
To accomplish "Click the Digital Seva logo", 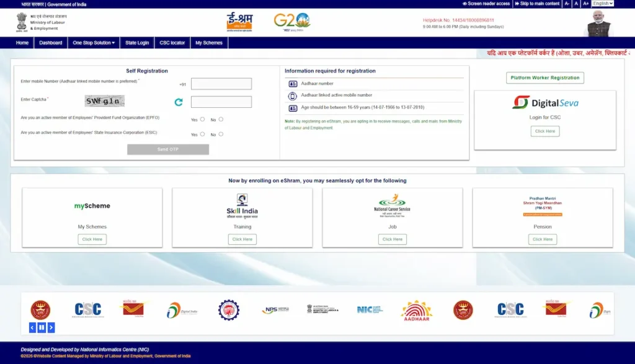I will tap(545, 102).
